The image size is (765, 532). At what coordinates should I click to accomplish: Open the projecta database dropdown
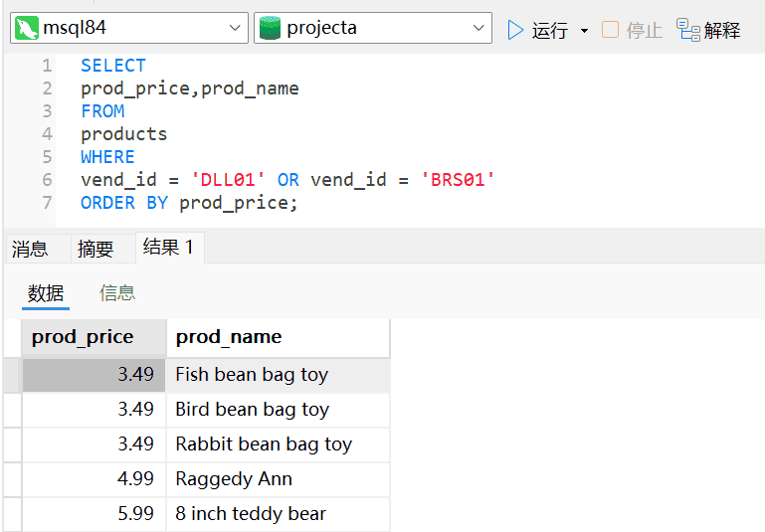(x=479, y=29)
